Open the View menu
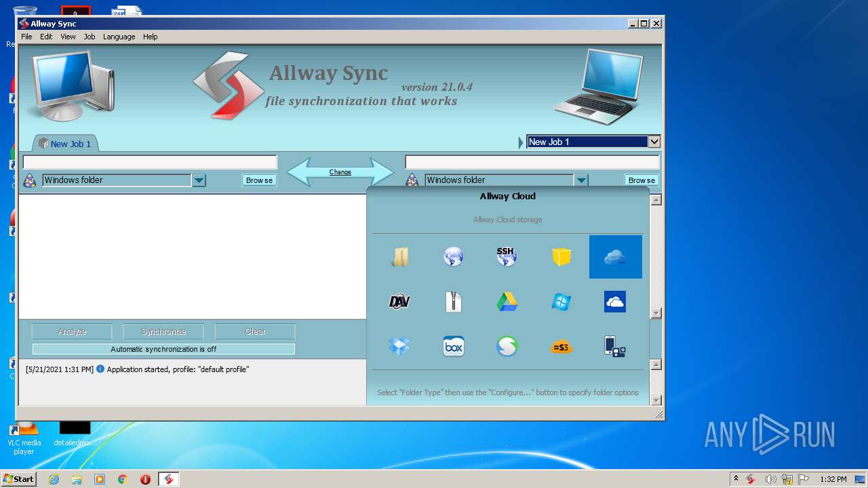The image size is (868, 488). 68,37
